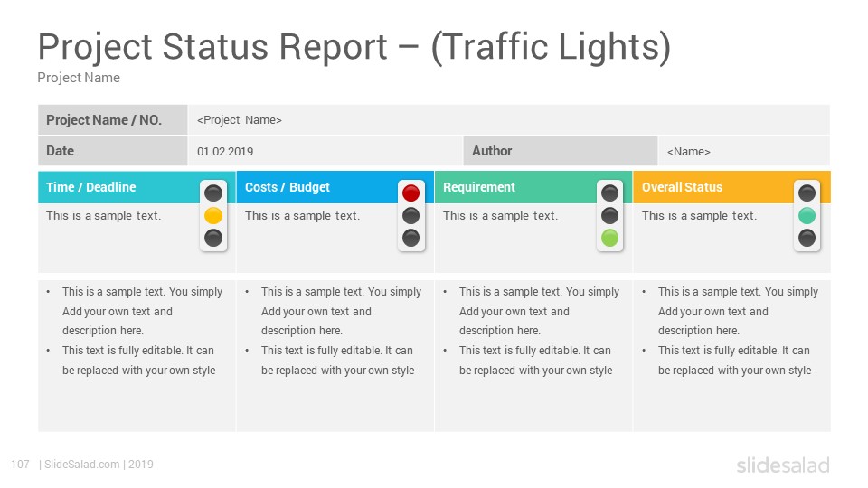868x488 pixels.
Task: Click the teal light in Overall Status traffic light
Action: [x=807, y=216]
